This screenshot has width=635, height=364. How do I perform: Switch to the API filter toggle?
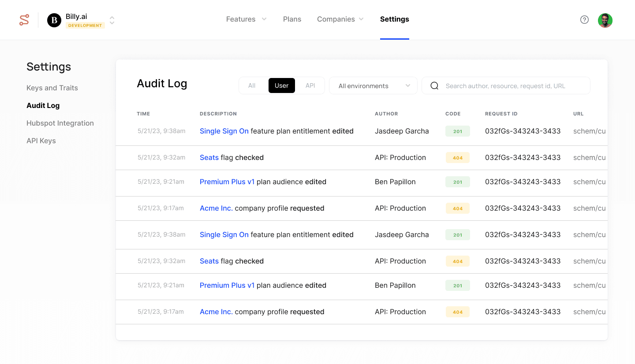point(310,85)
